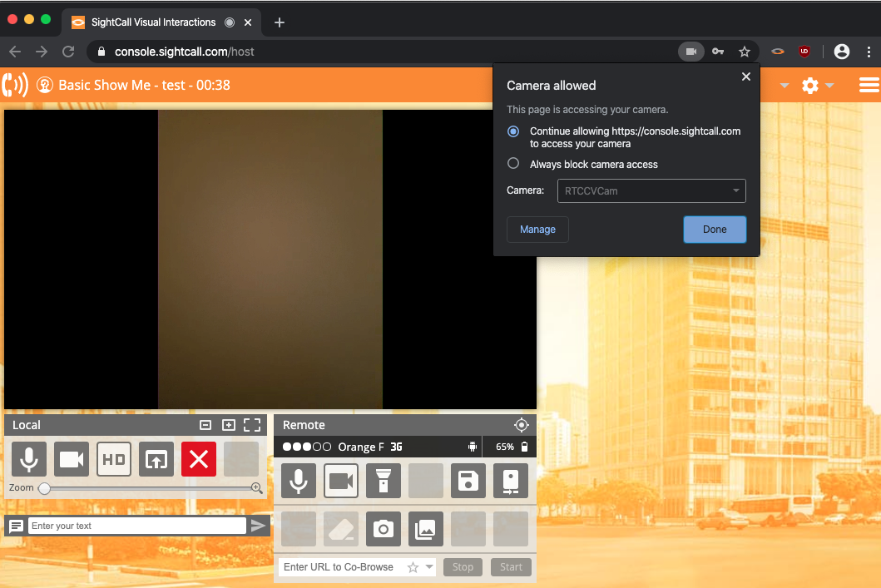
Task: Click the Stop co-browse button
Action: [x=463, y=567]
